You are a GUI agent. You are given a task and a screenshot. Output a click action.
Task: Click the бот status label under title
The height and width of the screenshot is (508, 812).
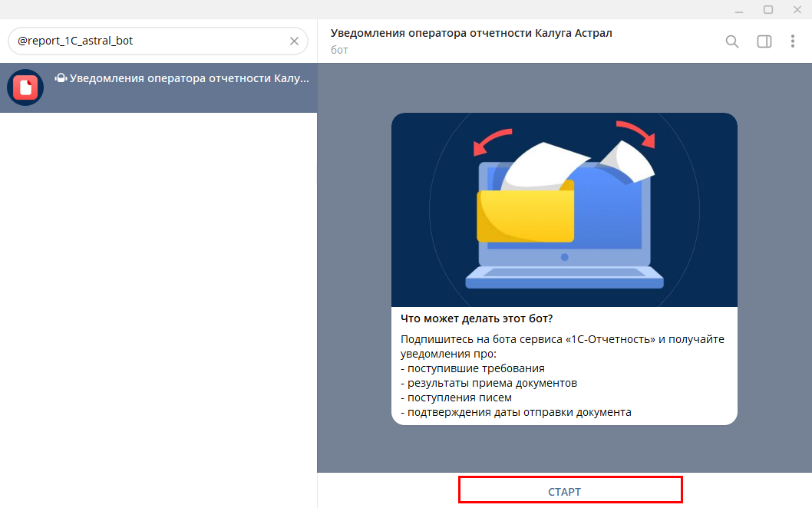[x=340, y=50]
